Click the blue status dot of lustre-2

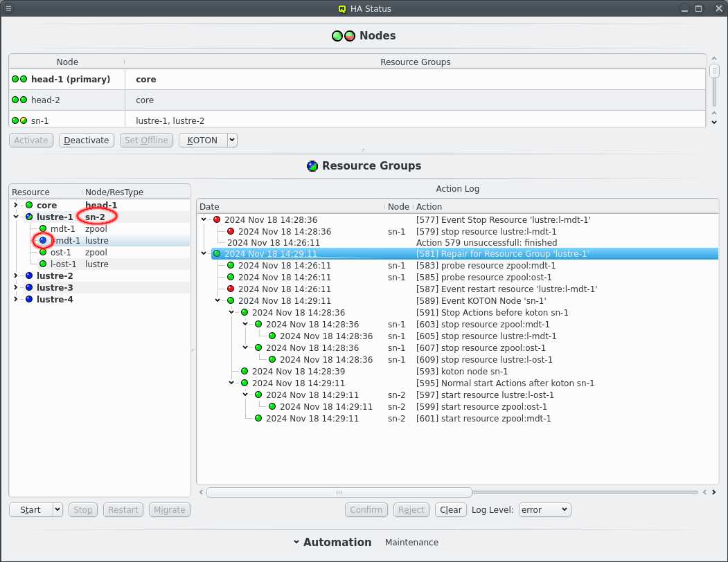pos(29,275)
